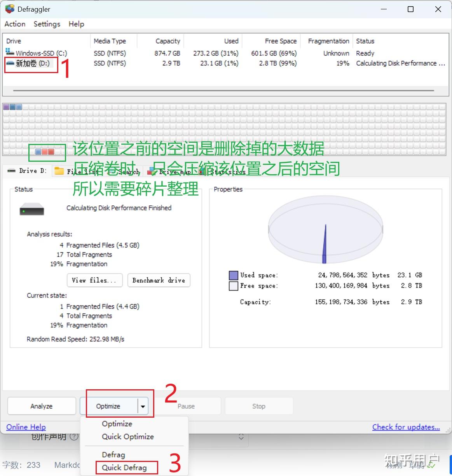Open the Online Help link
Viewport: 452px width, 476px height.
pos(26,427)
